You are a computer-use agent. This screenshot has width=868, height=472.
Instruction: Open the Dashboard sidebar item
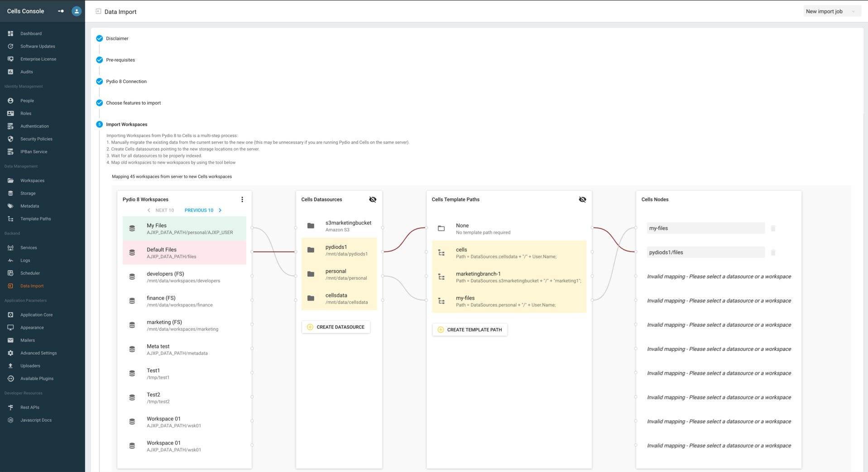(x=31, y=33)
